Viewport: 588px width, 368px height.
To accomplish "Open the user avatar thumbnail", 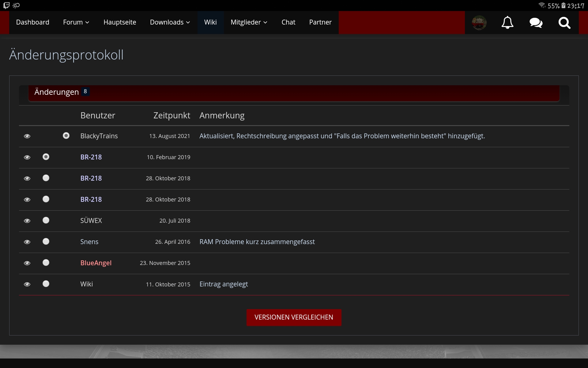I will point(479,22).
